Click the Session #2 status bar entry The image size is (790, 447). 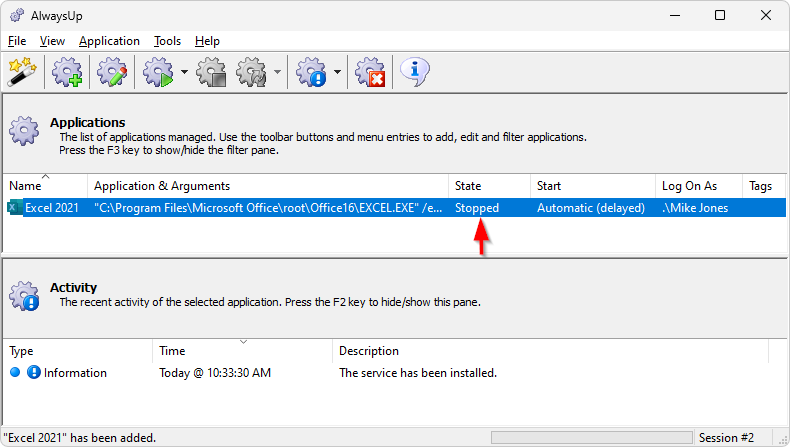726,438
